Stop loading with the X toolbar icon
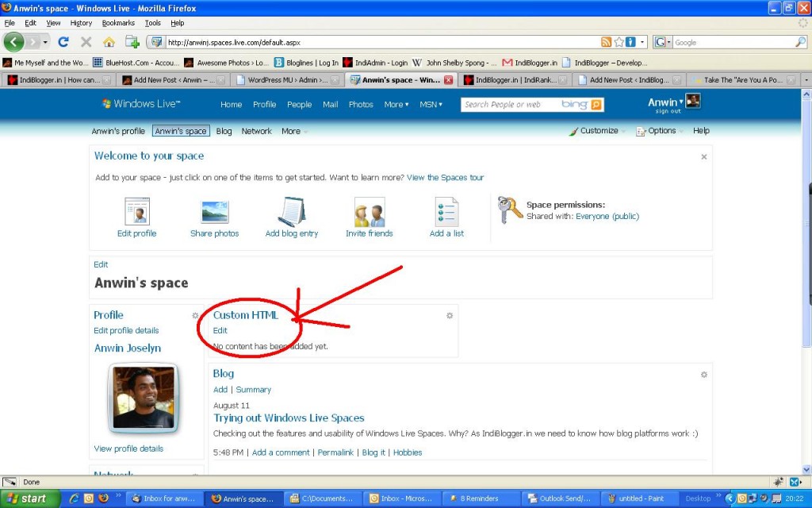This screenshot has height=508, width=812. coord(86,42)
